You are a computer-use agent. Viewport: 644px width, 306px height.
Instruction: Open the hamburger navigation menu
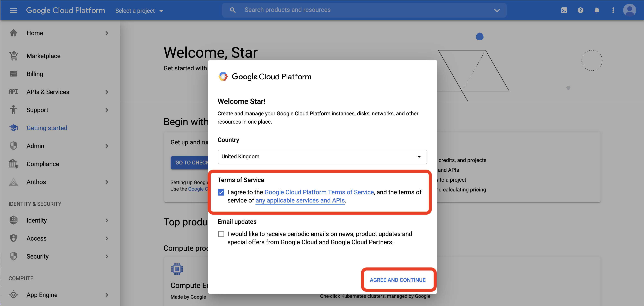(x=13, y=10)
